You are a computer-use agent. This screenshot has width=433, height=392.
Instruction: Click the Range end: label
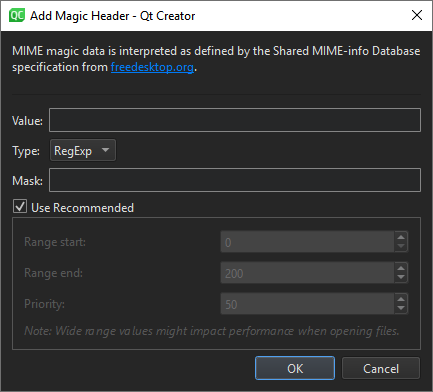(x=53, y=273)
